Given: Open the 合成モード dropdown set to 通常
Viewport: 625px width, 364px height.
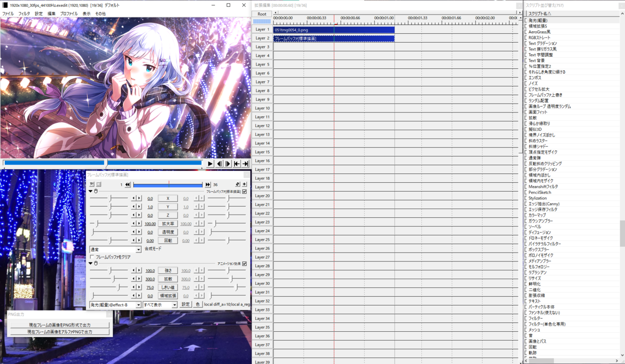Looking at the screenshot, I should click(116, 249).
